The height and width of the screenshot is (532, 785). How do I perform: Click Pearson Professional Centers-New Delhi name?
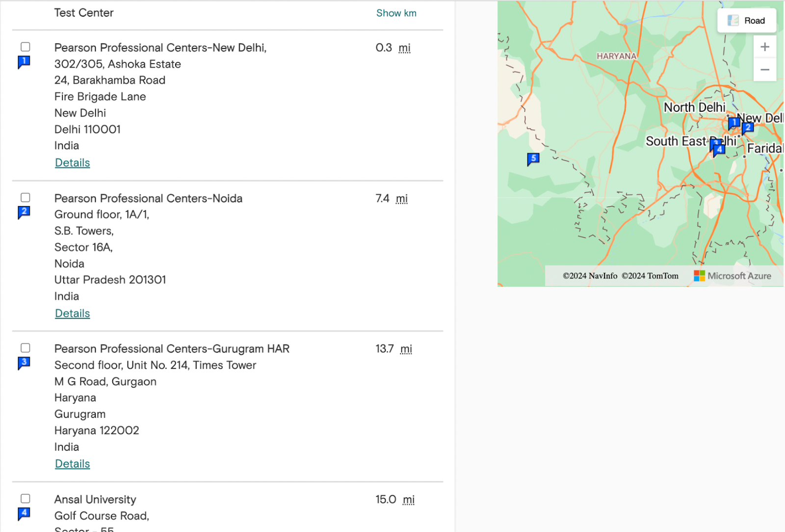tap(160, 48)
